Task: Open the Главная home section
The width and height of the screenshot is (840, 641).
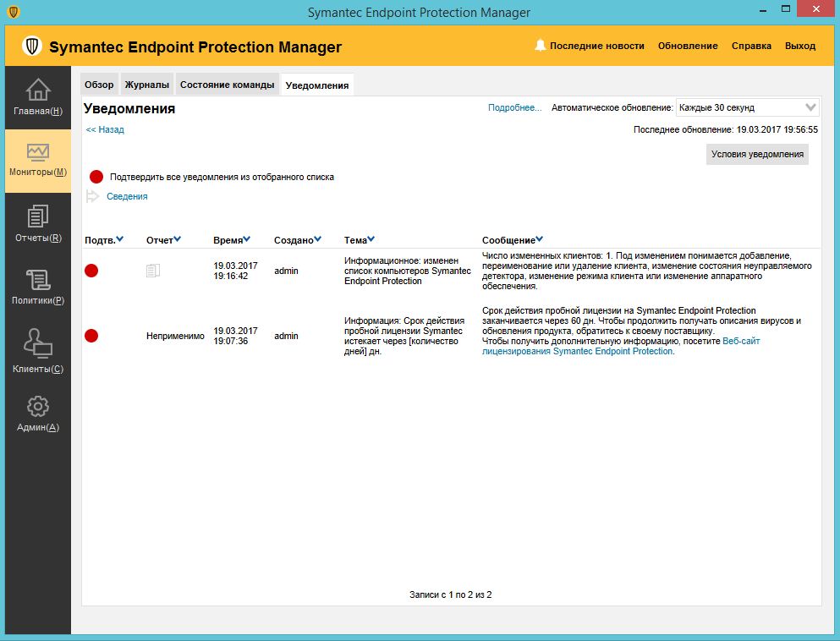Action: pos(38,97)
